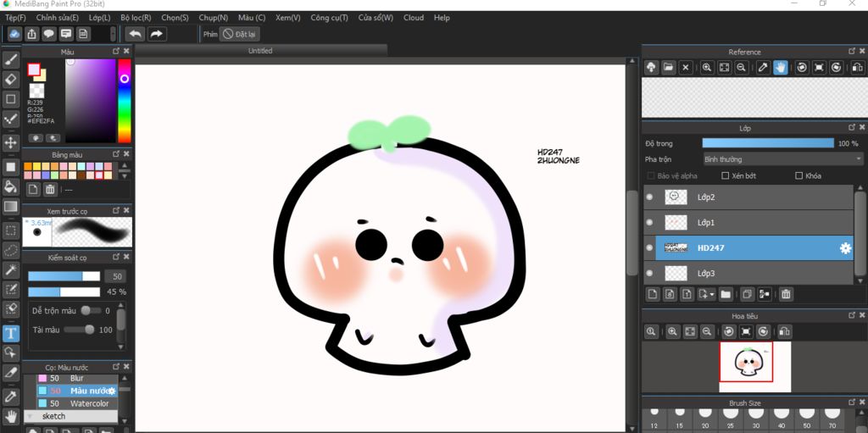The image size is (868, 433).
Task: Switch to the Untitled canvas tab
Action: pyautogui.click(x=260, y=50)
